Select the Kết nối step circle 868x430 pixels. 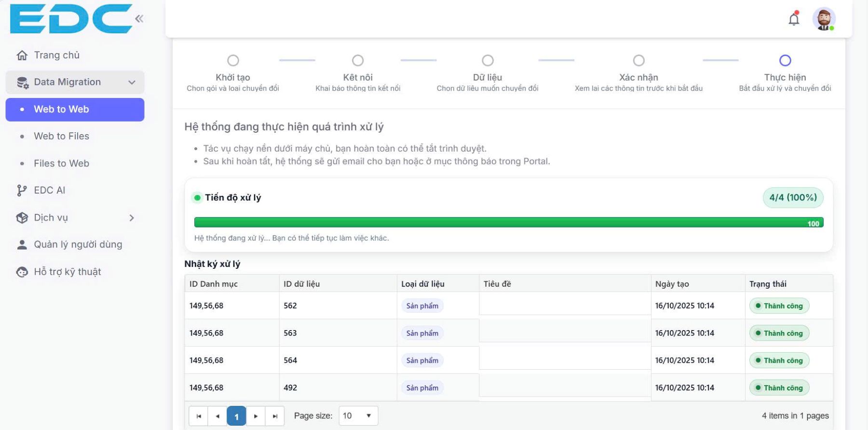pos(358,60)
